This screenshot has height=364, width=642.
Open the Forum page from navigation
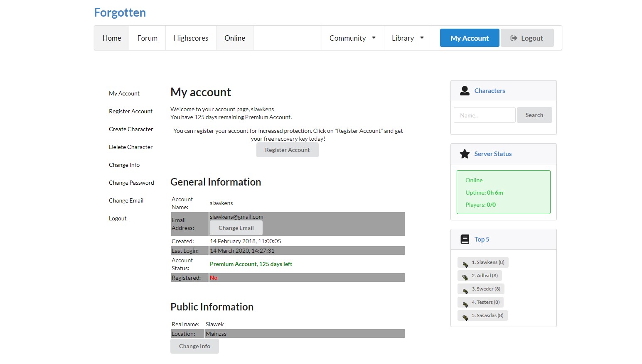[147, 38]
